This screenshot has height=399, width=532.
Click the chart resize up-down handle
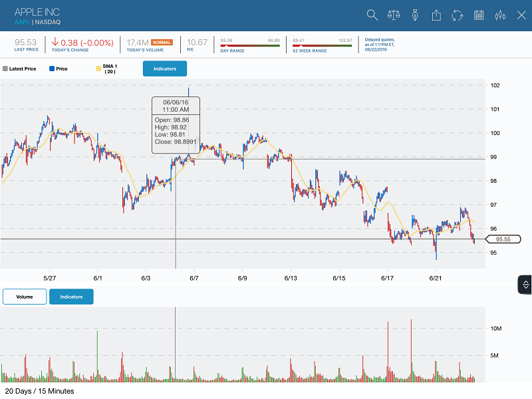[x=525, y=285]
